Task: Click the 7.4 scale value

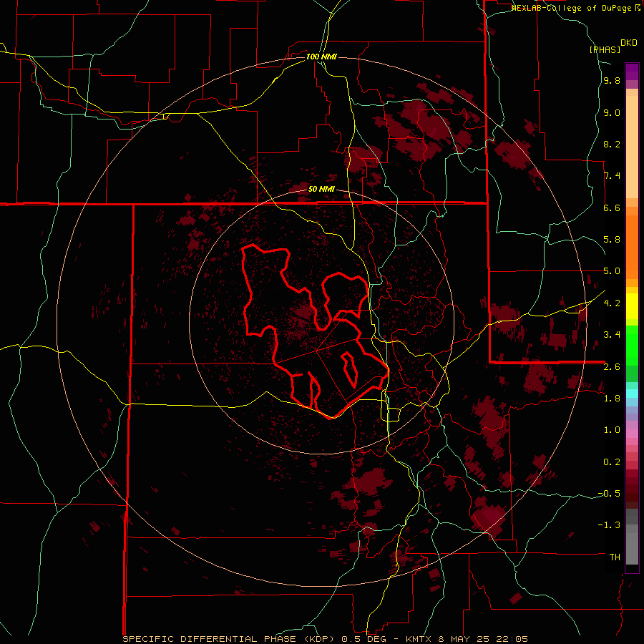Action: click(x=612, y=176)
